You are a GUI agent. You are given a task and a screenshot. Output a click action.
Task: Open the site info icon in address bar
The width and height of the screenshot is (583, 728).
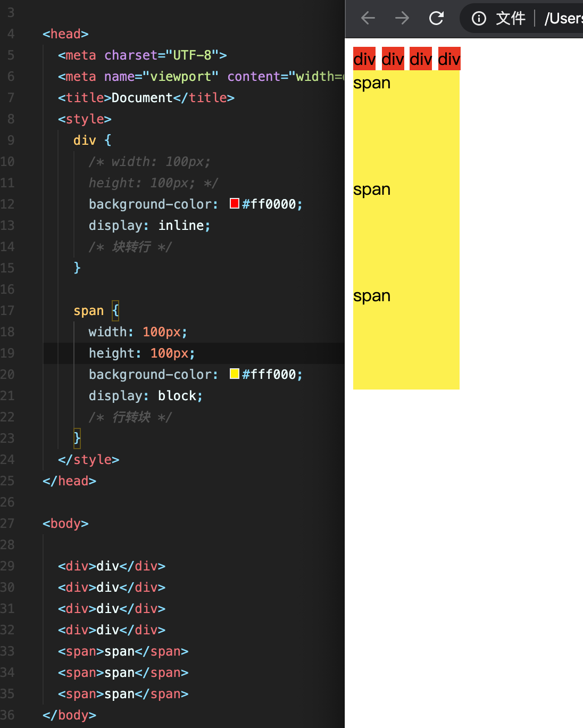[479, 19]
